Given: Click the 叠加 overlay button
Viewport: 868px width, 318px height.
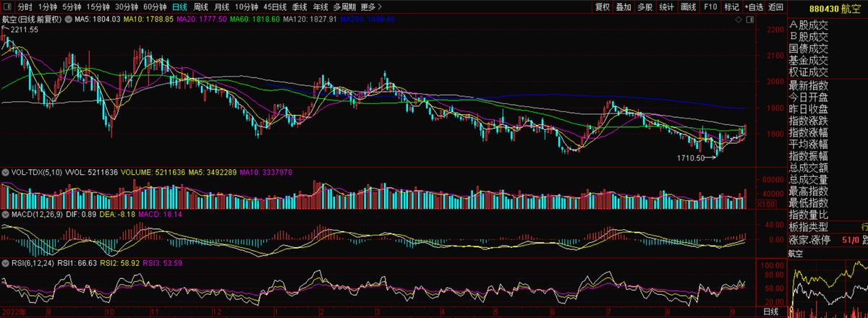Looking at the screenshot, I should [624, 7].
